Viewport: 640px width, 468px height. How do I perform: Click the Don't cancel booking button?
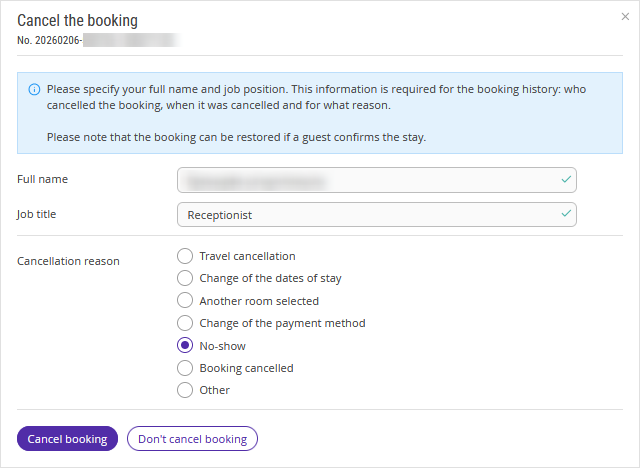point(192,439)
